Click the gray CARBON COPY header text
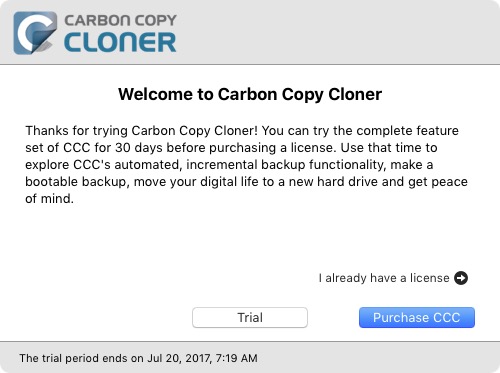The height and width of the screenshot is (373, 500). point(120,20)
